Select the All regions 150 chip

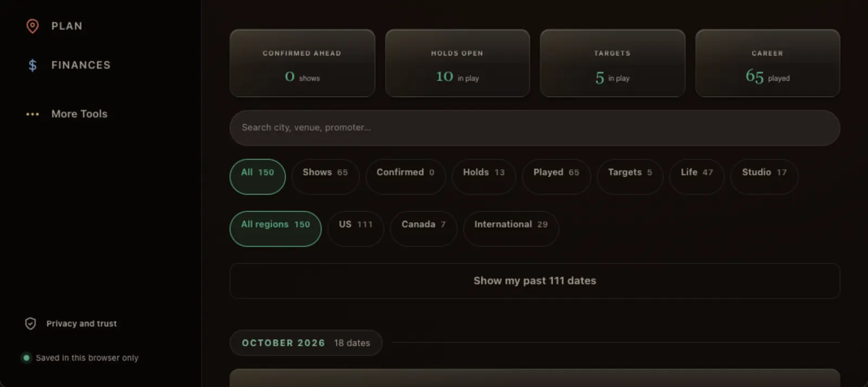tap(276, 229)
